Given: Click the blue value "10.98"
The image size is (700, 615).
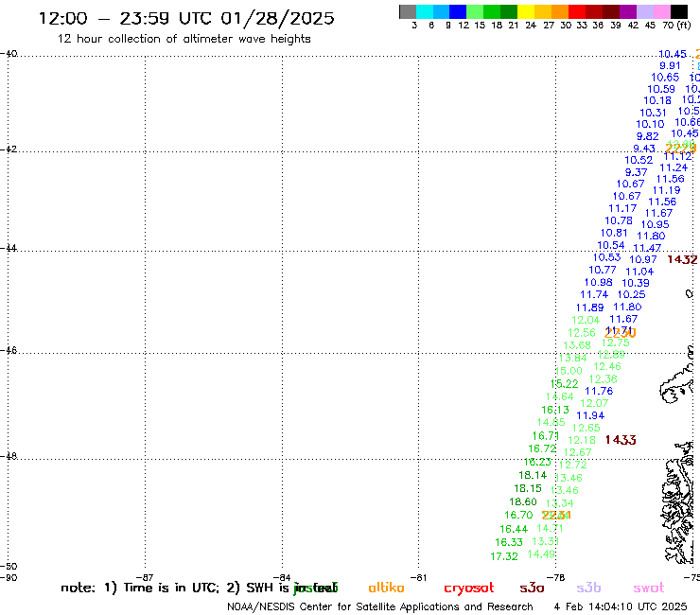Looking at the screenshot, I should (x=598, y=283).
